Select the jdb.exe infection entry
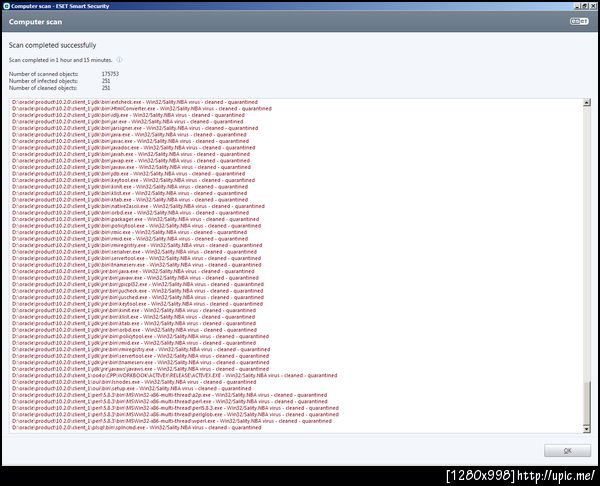The image size is (600, 486). coord(128,174)
